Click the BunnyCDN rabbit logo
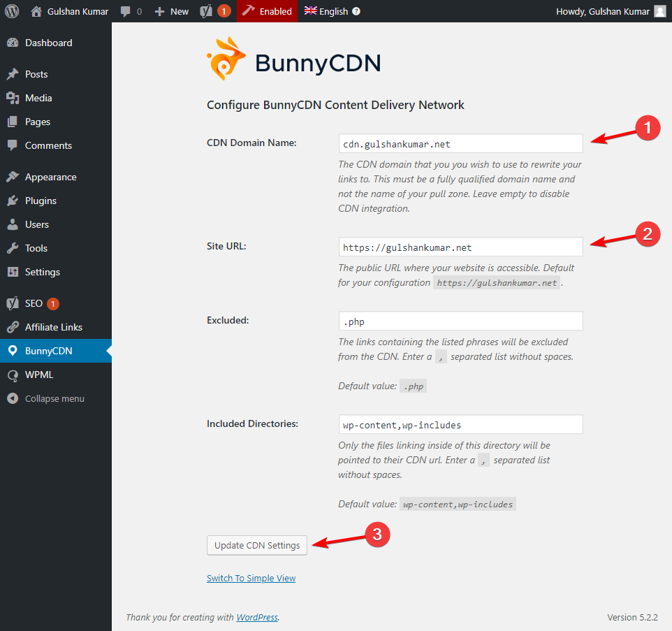 point(226,59)
